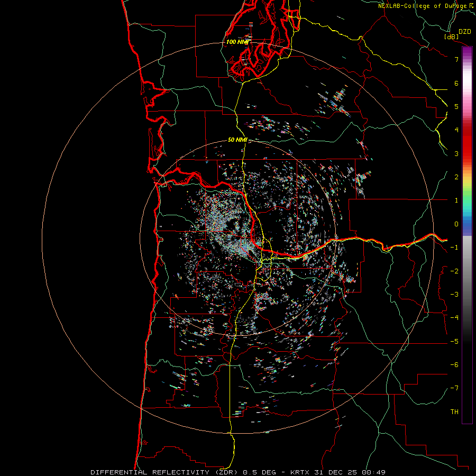476x476 pixels.
Task: Click the colorbar value 6 label
Action: click(456, 83)
